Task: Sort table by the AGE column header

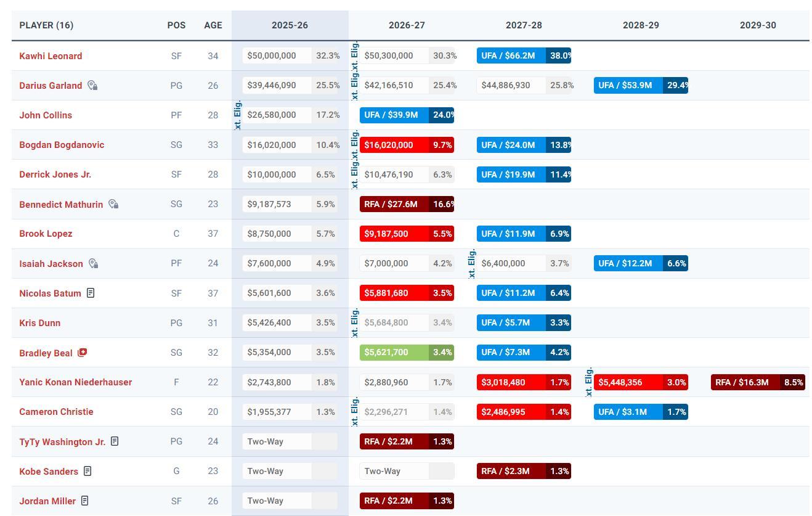Action: (213, 25)
